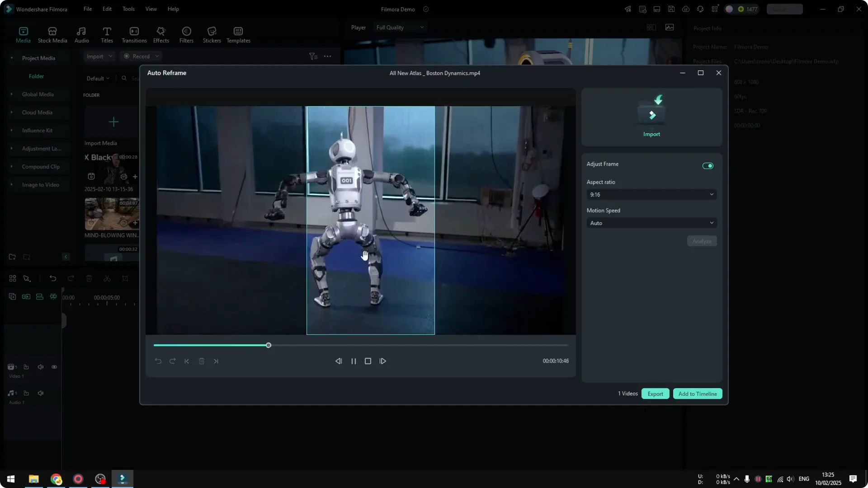
Task: Open the Help menu
Action: coord(173,9)
